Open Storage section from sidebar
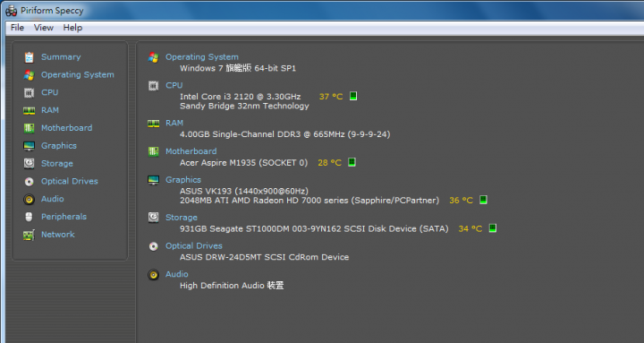The height and width of the screenshot is (343, 644). pos(57,163)
